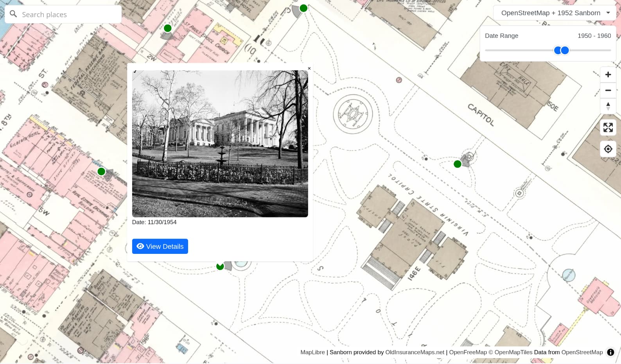This screenshot has width=621, height=364.
Task: Click the Search places magnifier icon
Action: click(x=13, y=14)
